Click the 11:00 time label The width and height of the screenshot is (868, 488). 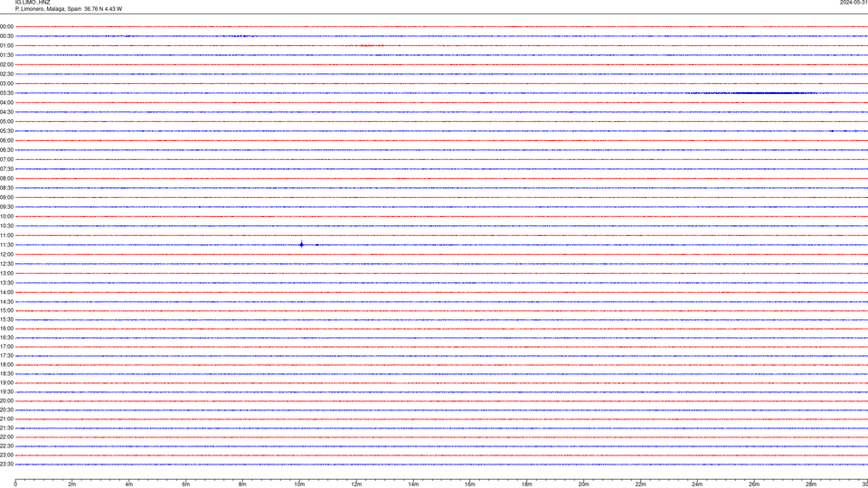[x=6, y=235]
